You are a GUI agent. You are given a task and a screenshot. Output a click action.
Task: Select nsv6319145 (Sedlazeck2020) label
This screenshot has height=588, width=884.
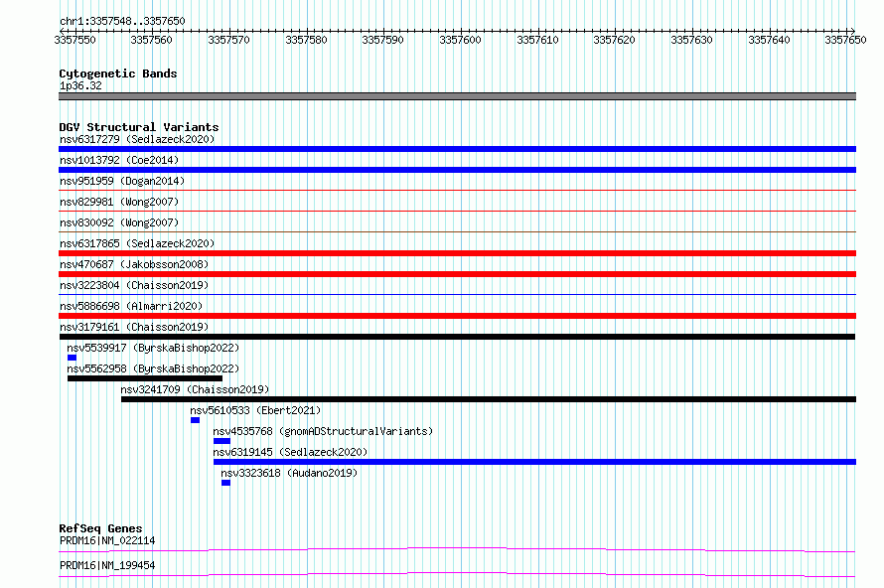tap(290, 452)
